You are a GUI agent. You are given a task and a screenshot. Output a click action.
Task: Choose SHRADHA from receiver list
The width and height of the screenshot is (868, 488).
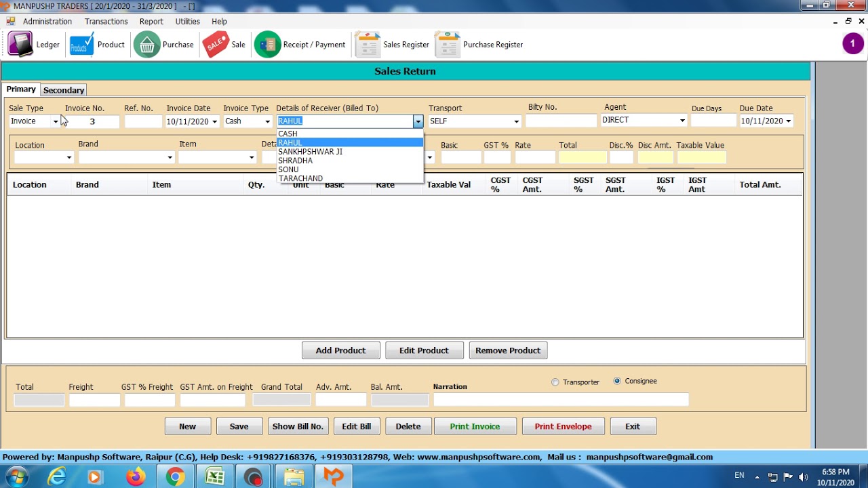coord(350,161)
